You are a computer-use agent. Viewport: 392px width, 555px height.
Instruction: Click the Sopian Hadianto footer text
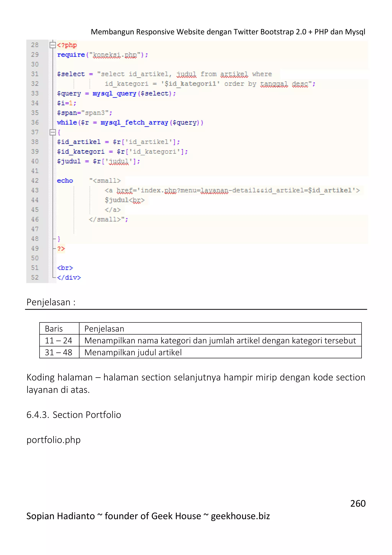[x=148, y=516]
